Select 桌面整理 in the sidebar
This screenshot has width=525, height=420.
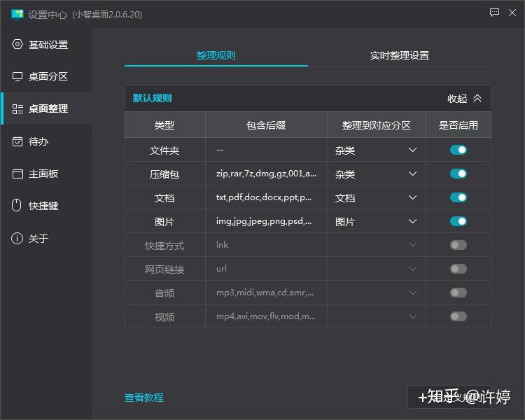tap(46, 109)
